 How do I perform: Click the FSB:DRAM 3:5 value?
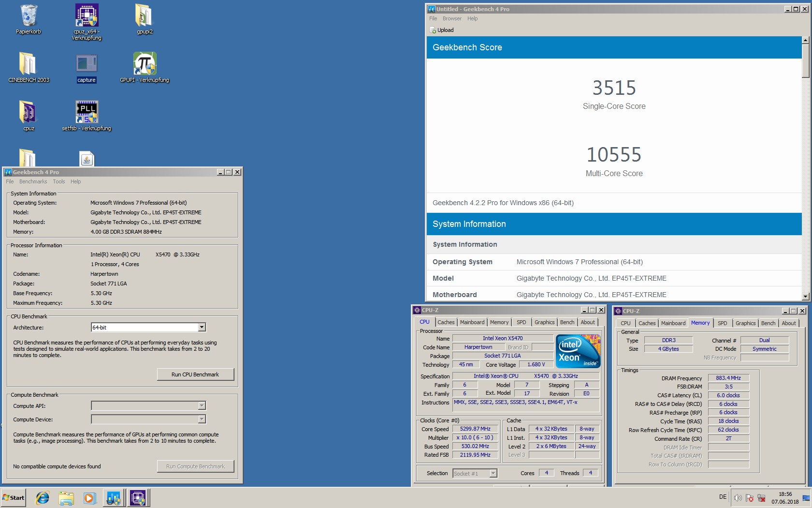pyautogui.click(x=728, y=387)
